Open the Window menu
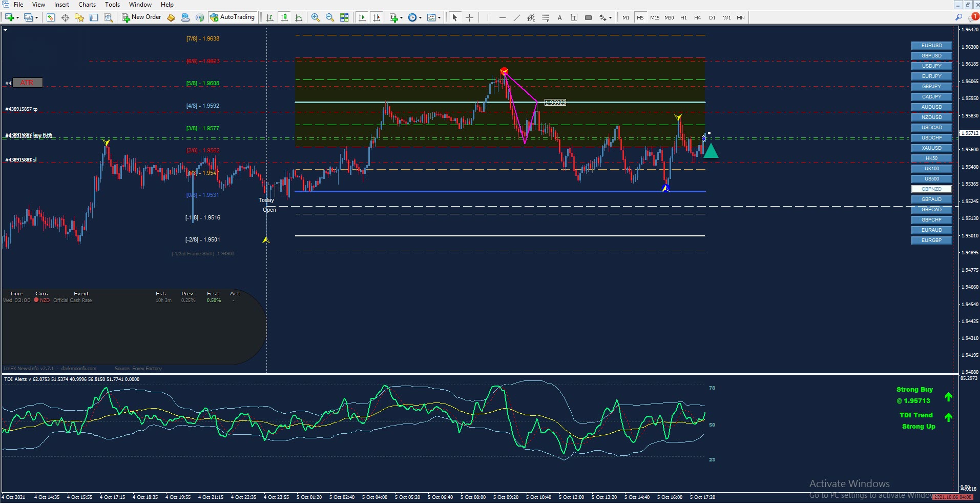The width and height of the screenshot is (980, 504). click(x=140, y=5)
